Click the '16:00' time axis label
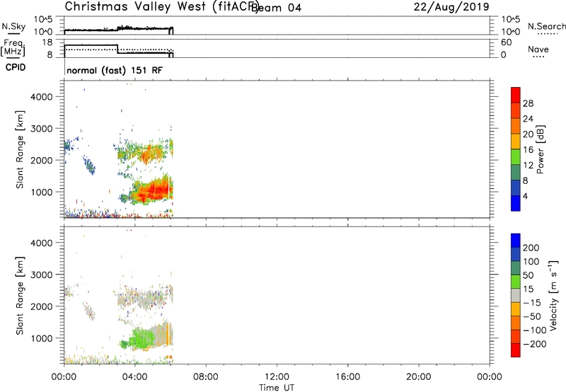 pos(347,377)
